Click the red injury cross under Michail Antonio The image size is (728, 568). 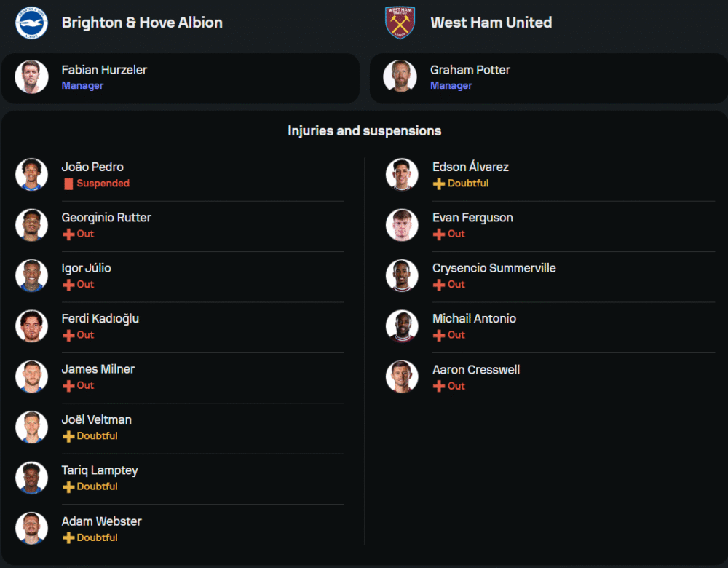[x=439, y=335]
